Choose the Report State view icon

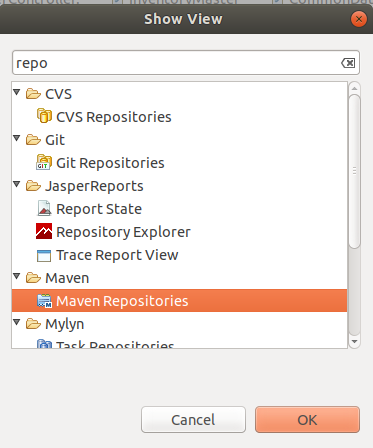coord(44,208)
